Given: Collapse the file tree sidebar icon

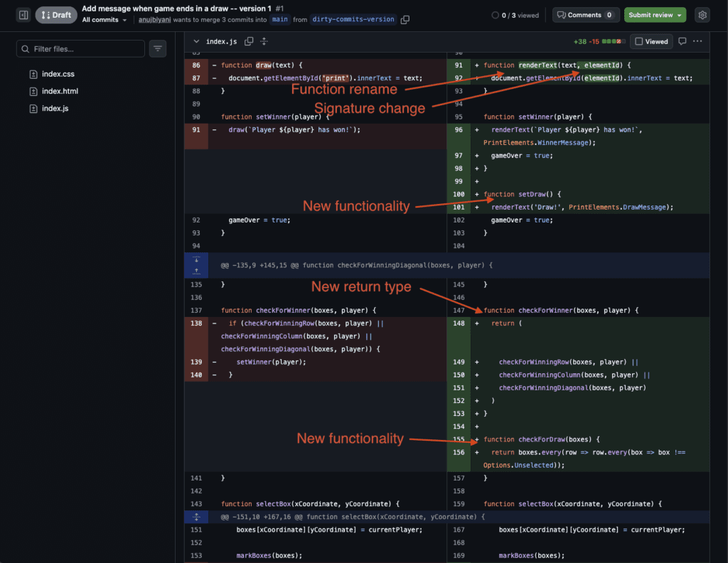Looking at the screenshot, I should click(x=23, y=15).
